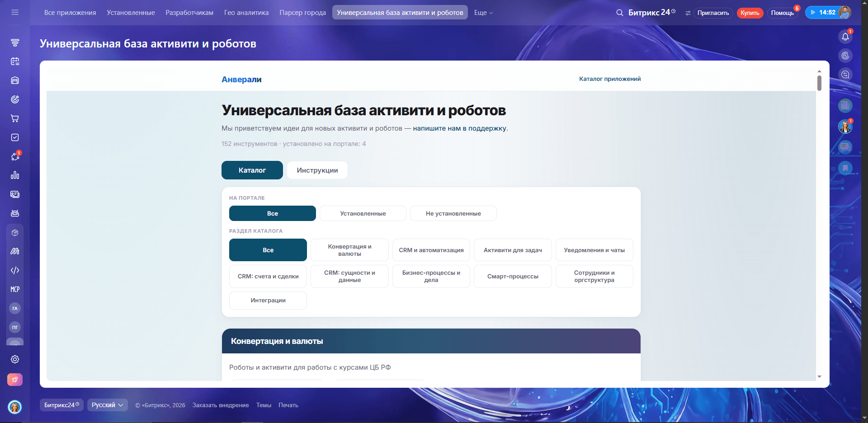Click 'Заказать внедрение' footer link
The width and height of the screenshot is (868, 423).
221,405
